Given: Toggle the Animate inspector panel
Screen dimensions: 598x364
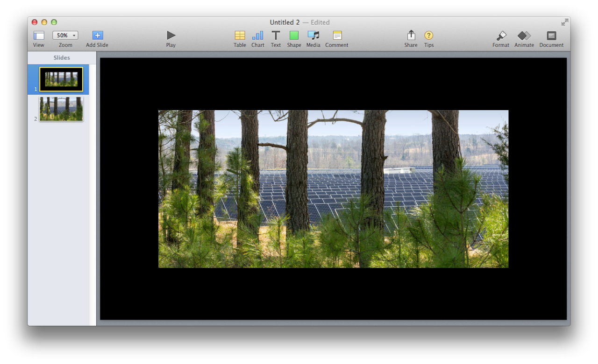Looking at the screenshot, I should coord(524,35).
